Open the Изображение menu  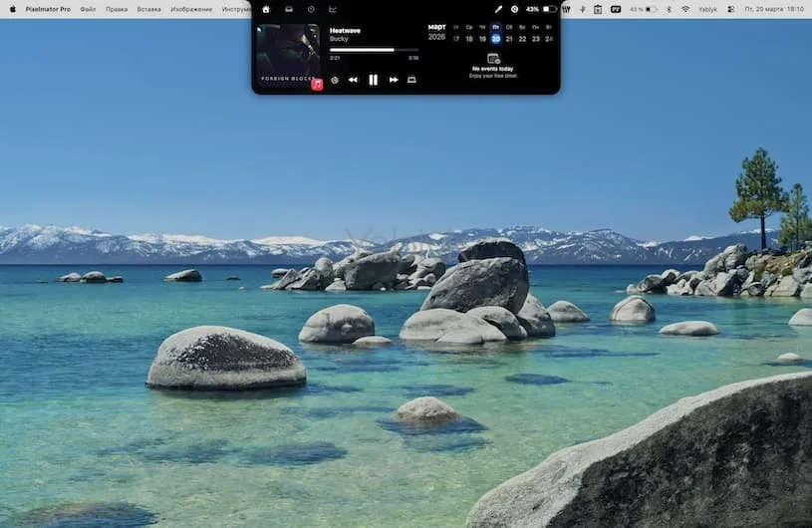click(x=191, y=9)
